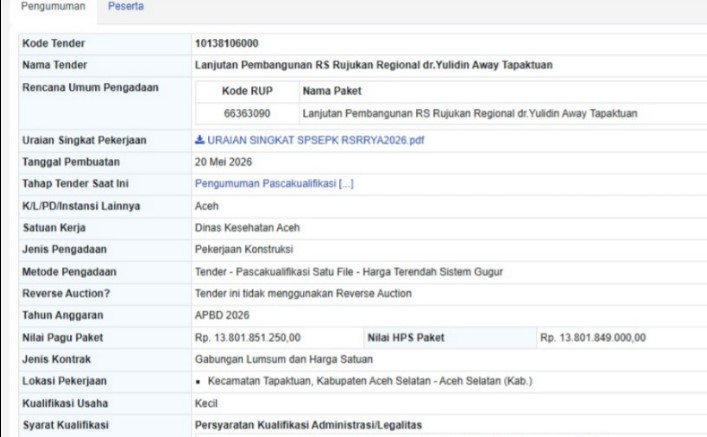Switch to the Pengumuman tab

click(x=53, y=6)
